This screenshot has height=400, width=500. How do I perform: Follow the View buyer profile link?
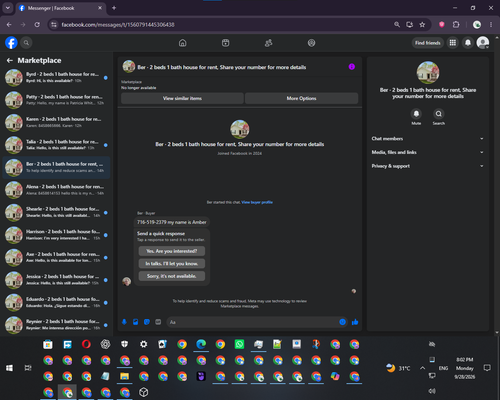click(x=257, y=202)
